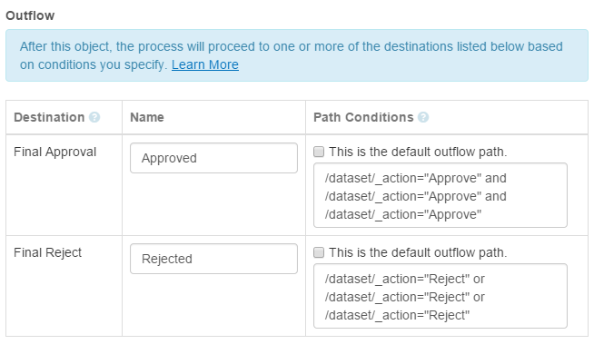The image size is (594, 364).
Task: Click the Outflow section heading
Action: (x=30, y=15)
